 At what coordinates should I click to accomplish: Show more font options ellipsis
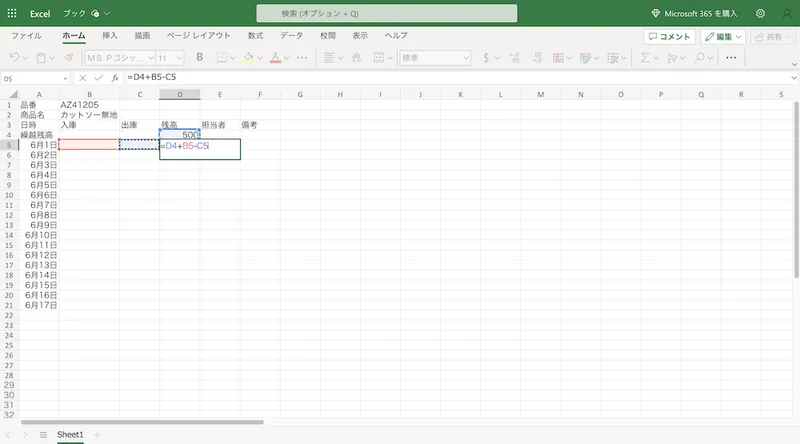point(302,58)
